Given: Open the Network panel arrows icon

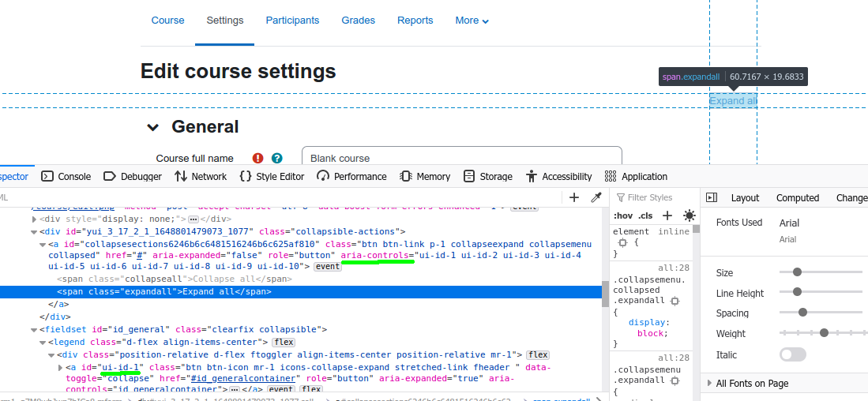Looking at the screenshot, I should (180, 177).
